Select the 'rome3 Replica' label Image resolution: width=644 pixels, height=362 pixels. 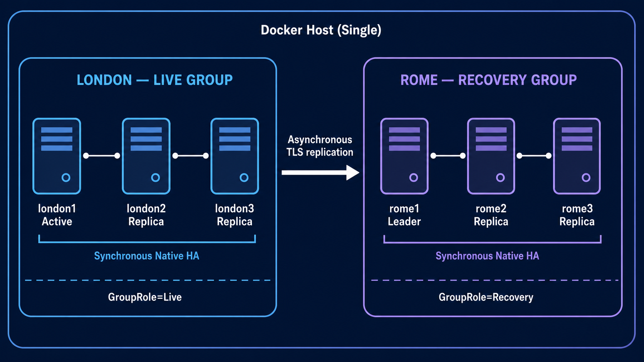pos(577,215)
